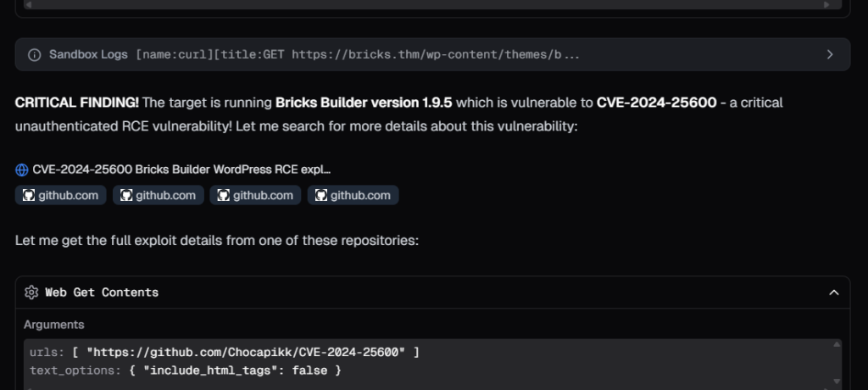The width and height of the screenshot is (868, 390).
Task: Click the info icon beside Sandbox Logs
Action: pyautogui.click(x=34, y=54)
